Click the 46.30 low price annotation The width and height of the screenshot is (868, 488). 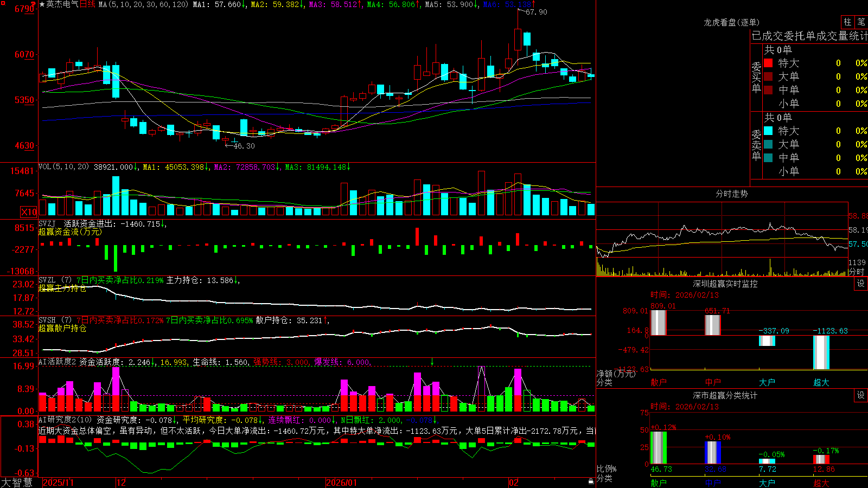244,146
